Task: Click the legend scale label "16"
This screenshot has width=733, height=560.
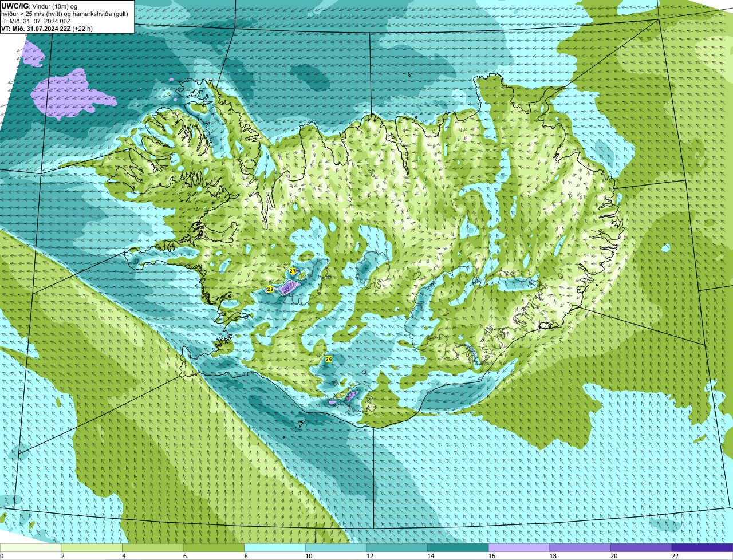Action: 492,556
